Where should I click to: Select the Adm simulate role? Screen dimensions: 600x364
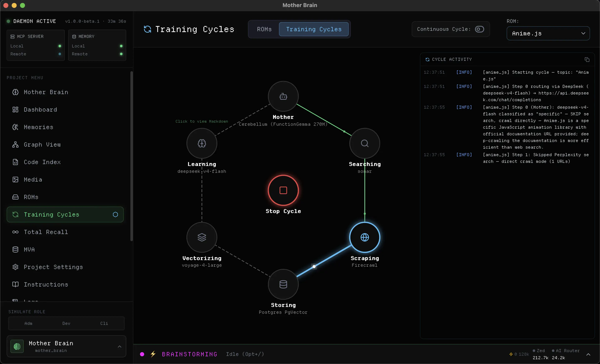28,323
